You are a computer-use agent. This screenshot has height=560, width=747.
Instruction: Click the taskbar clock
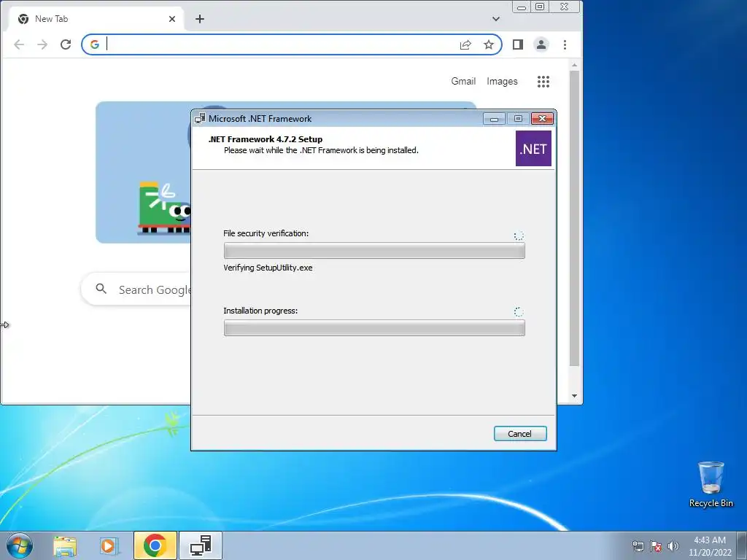pos(710,546)
